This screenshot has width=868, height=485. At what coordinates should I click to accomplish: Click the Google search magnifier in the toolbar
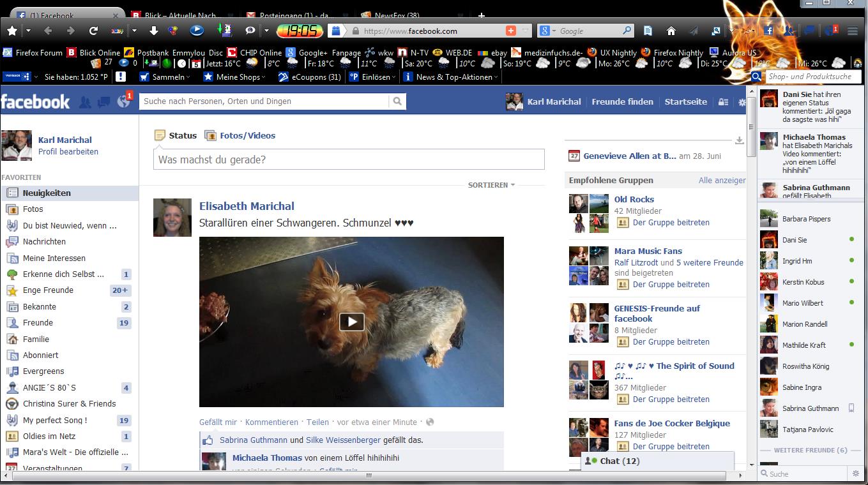[627, 31]
